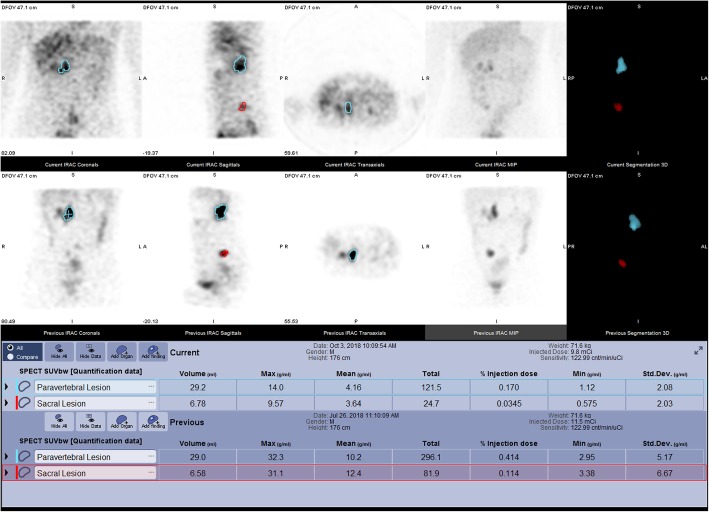
Task: Click the Previous Sacral Lesion name
Action: click(61, 473)
